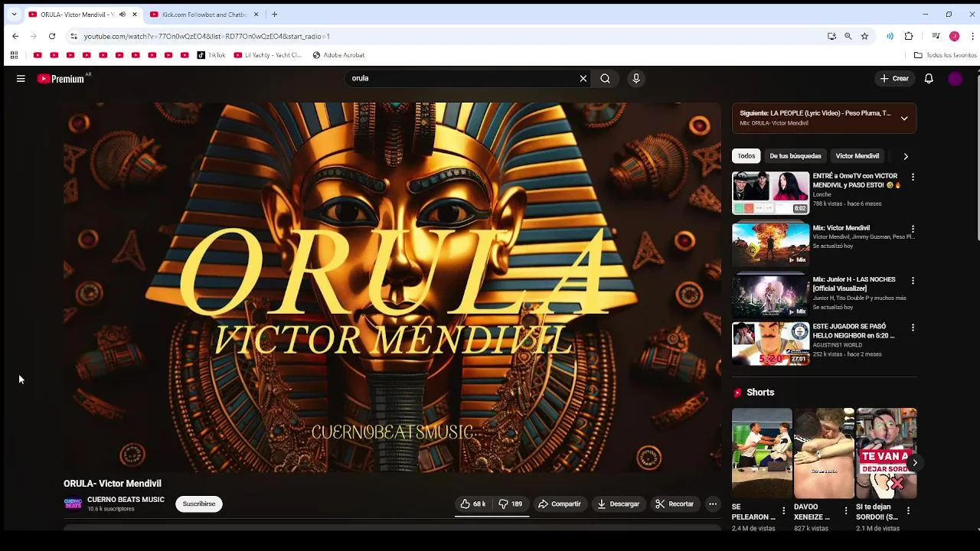This screenshot has width=980, height=551.
Task: Open options for HELLO NEIGHBOR video
Action: 913,328
